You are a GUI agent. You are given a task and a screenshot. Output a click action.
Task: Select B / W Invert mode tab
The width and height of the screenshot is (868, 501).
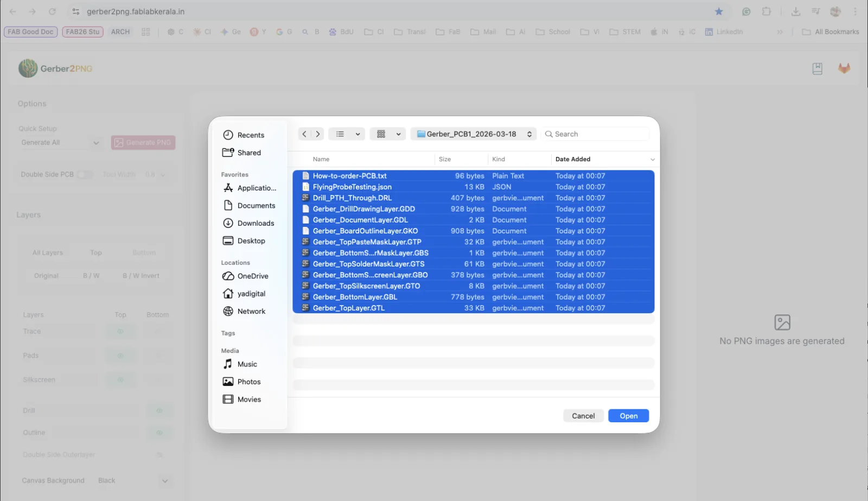[141, 276]
